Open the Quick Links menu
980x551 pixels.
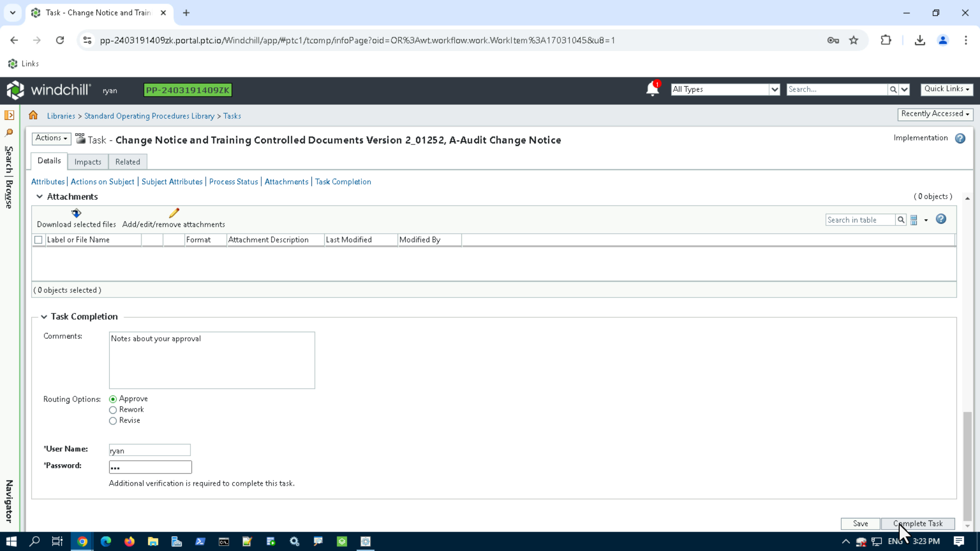(x=947, y=89)
